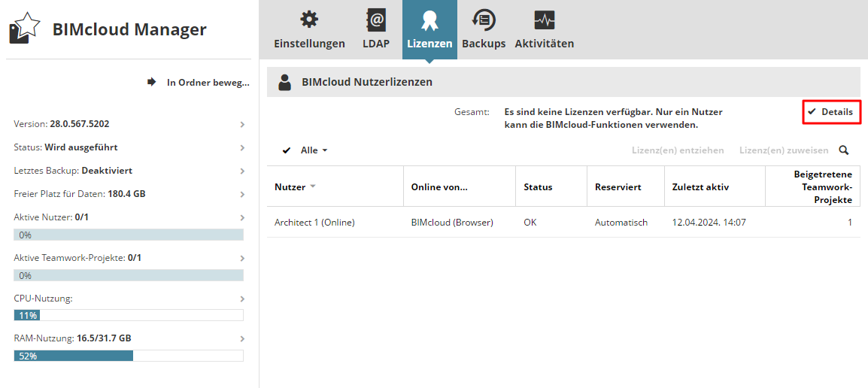Click the arrow icon beside In Ordner beweg...
Viewport: 868px width, 388px height.
pyautogui.click(x=152, y=82)
